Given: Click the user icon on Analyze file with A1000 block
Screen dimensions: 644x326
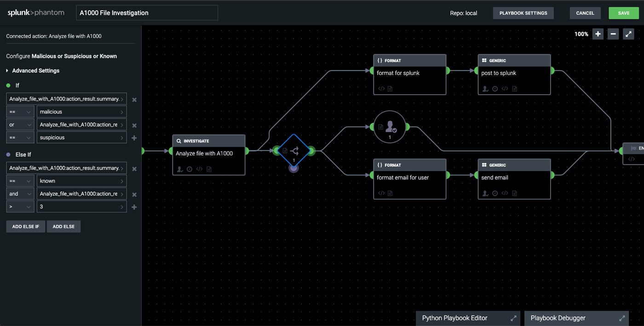Looking at the screenshot, I should (180, 169).
